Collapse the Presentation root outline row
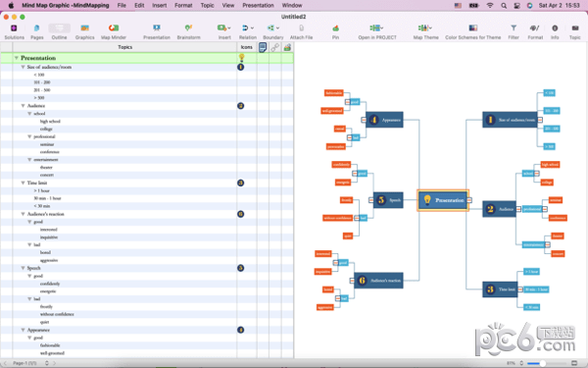 pos(16,58)
